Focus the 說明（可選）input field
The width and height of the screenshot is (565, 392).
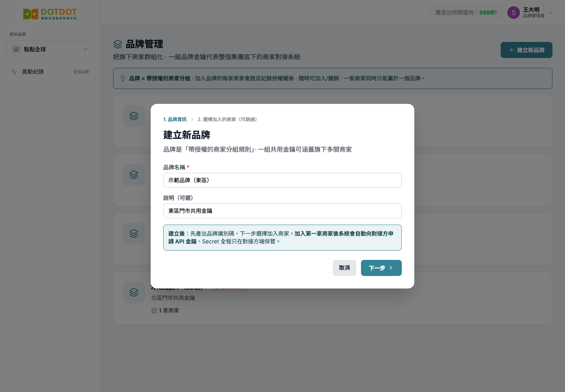(x=282, y=211)
